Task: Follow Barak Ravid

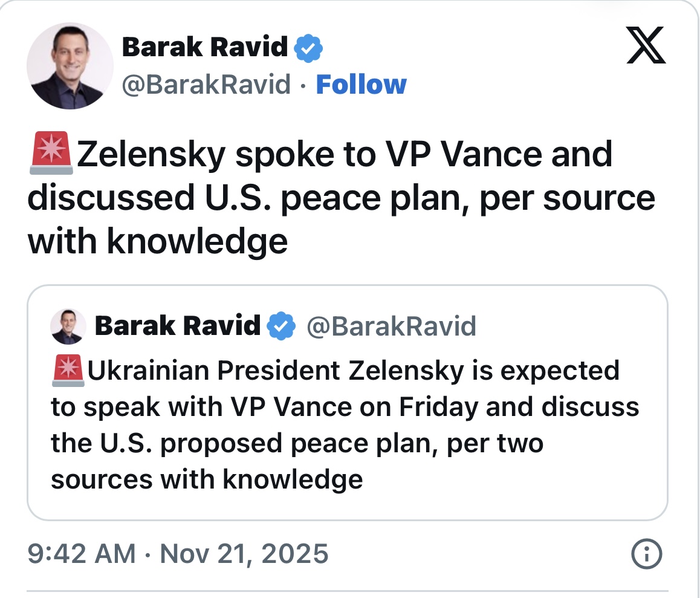Action: pyautogui.click(x=361, y=85)
